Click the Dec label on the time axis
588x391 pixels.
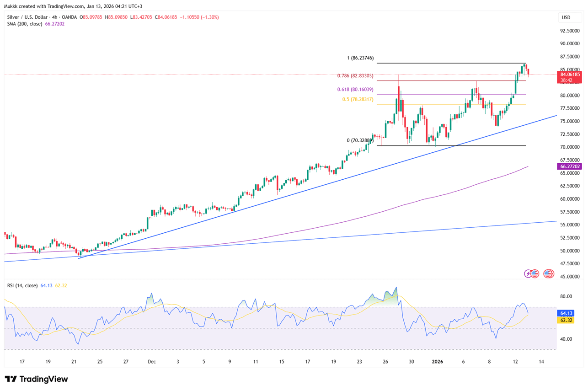pos(152,361)
